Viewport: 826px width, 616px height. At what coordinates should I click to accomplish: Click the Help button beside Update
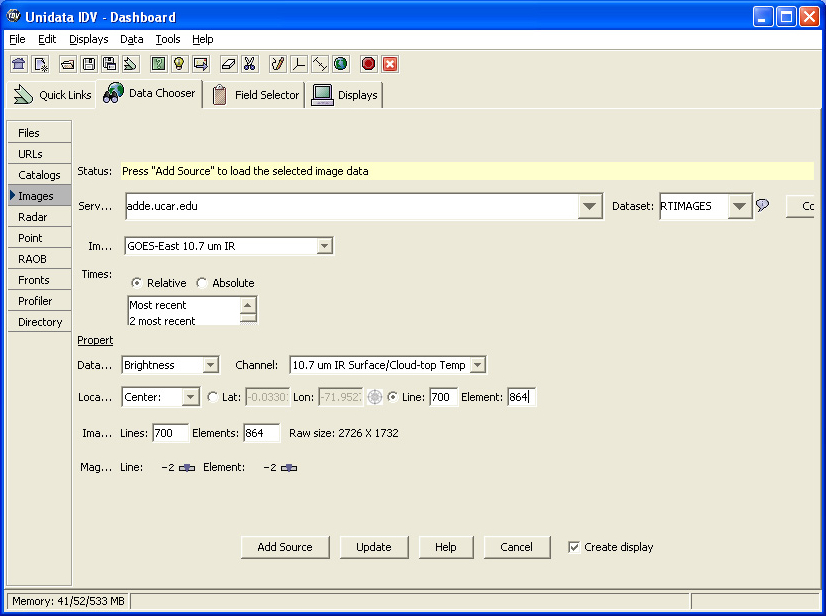pos(446,547)
